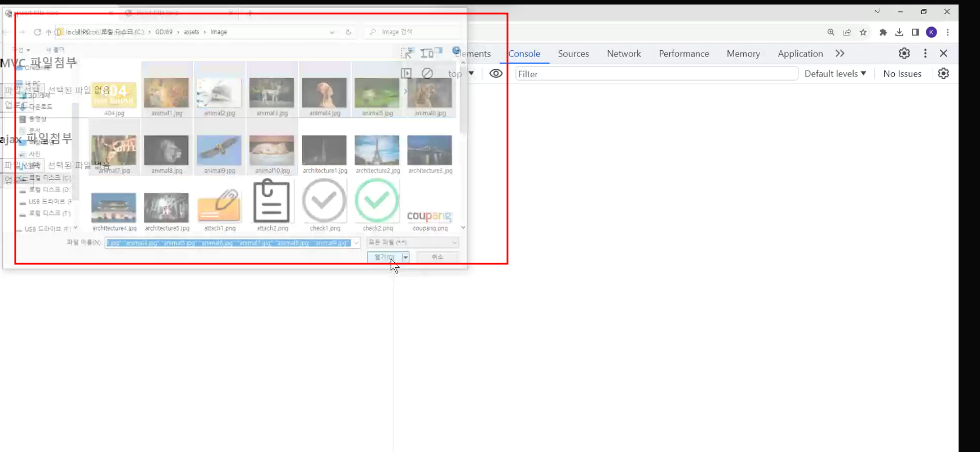Select the animal9.jpg eagle thumbnail
Viewport: 980px width, 452px height.
(219, 150)
